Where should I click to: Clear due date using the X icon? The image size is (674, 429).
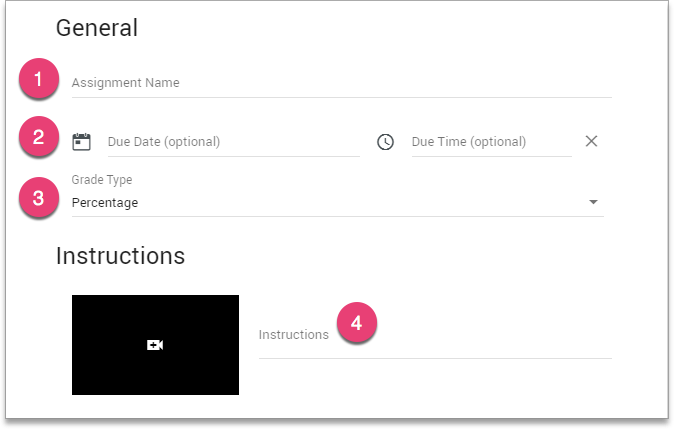(x=591, y=141)
